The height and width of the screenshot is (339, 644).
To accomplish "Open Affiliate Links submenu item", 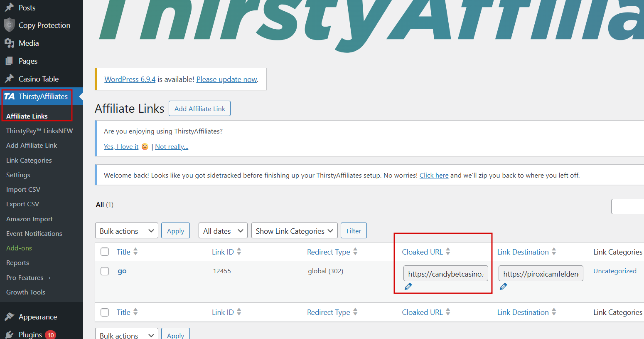I will 27,116.
